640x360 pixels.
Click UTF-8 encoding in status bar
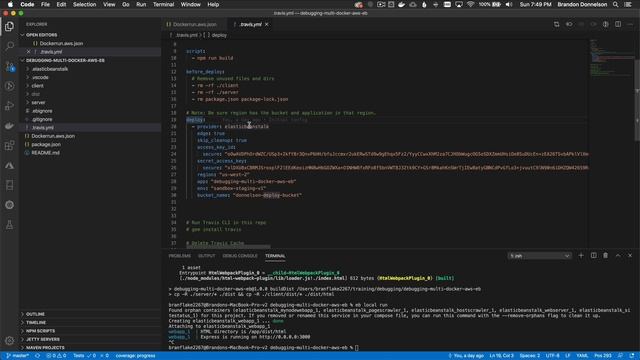point(553,356)
